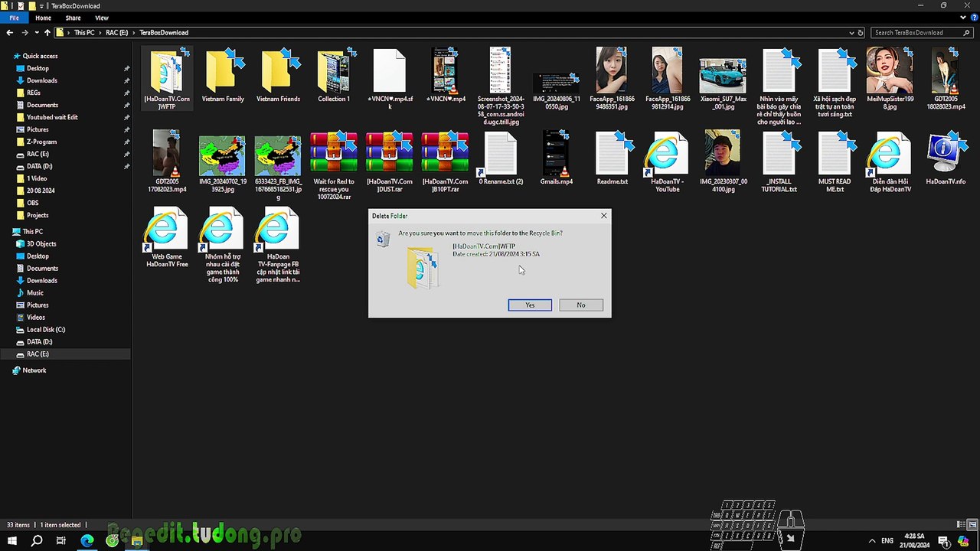Select [HaDoanTV.Com]B10PT.rar archive
The image size is (980, 551).
(445, 163)
